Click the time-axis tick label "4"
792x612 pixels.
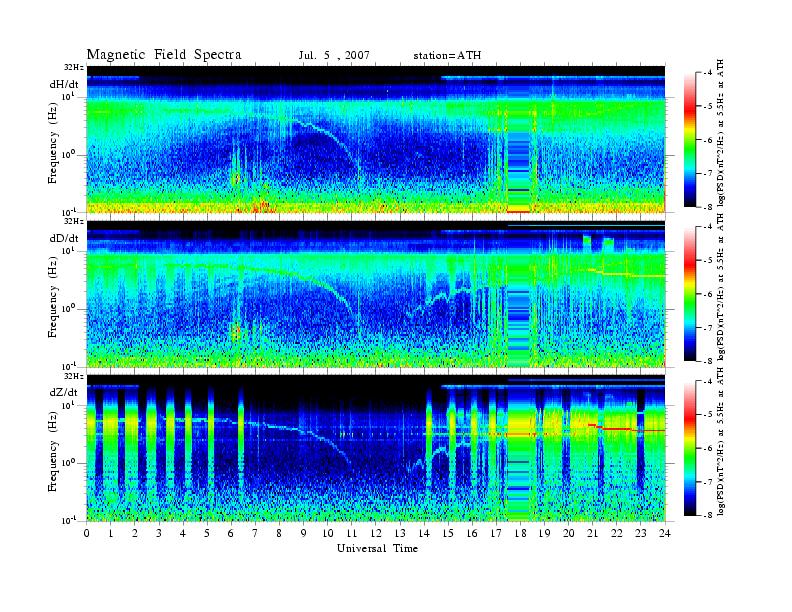pyautogui.click(x=183, y=533)
